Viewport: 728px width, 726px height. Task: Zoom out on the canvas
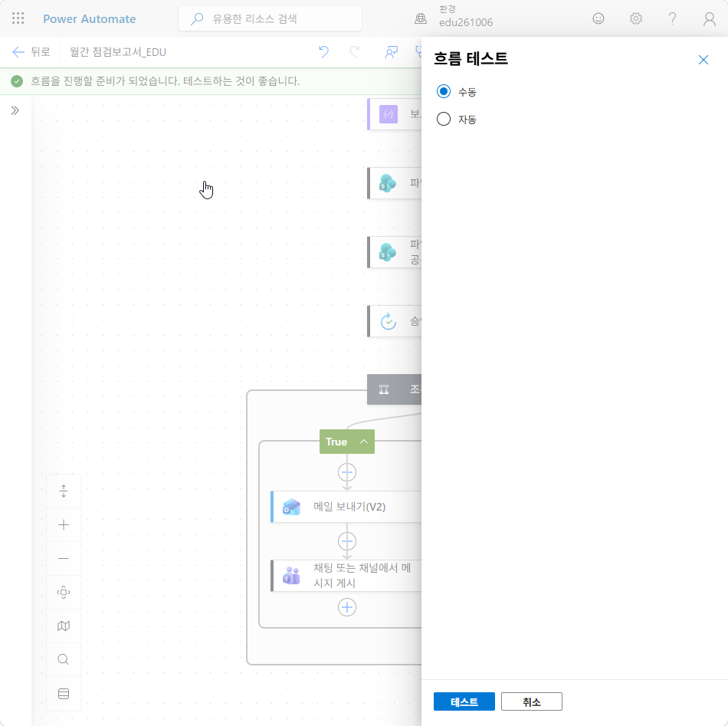coord(64,558)
